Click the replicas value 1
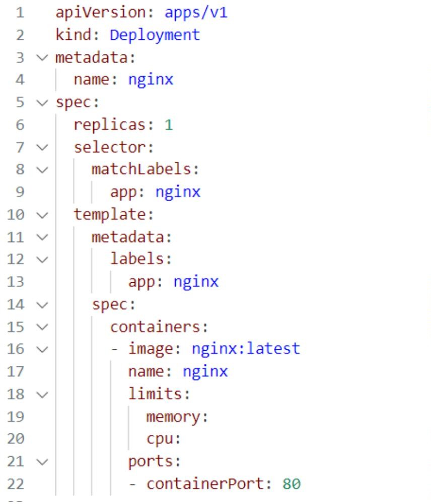 click(169, 124)
